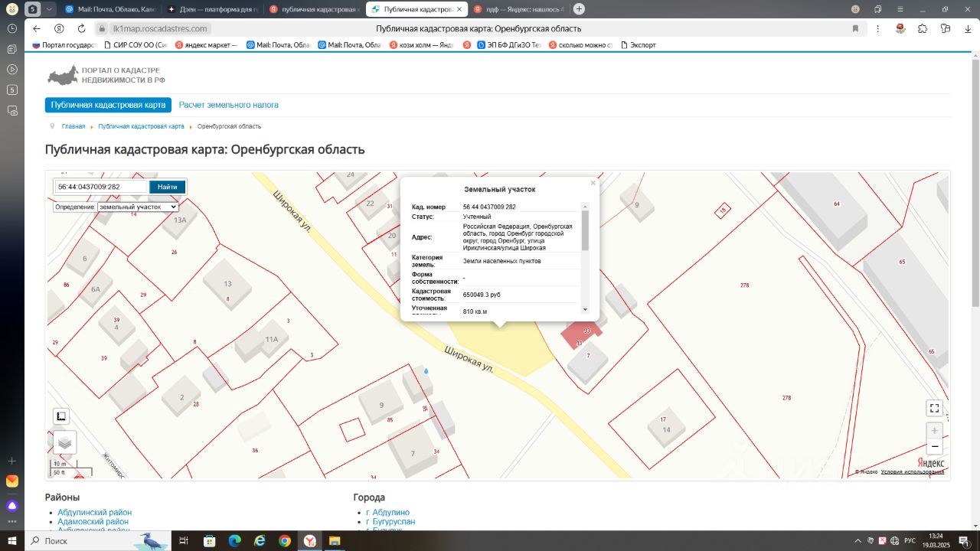Image resolution: width=980 pixels, height=551 pixels.
Task: Open the object type dropdown 'земельный участок'
Action: point(138,207)
